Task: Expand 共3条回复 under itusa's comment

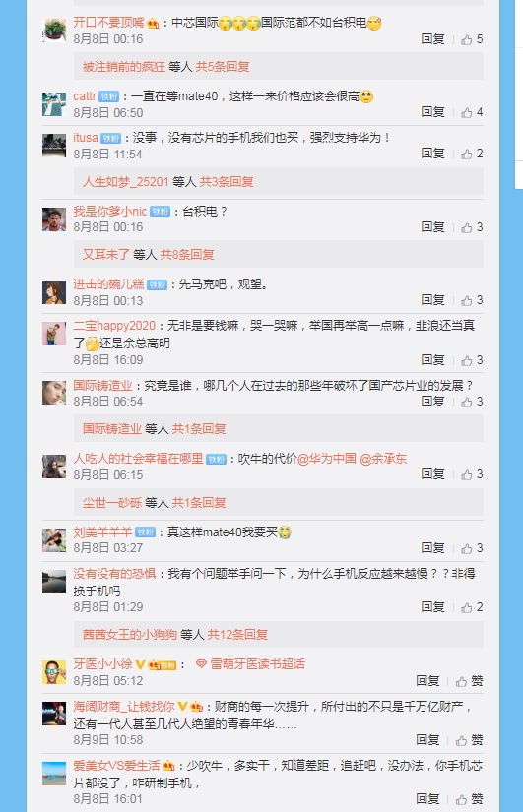Action: [x=227, y=182]
